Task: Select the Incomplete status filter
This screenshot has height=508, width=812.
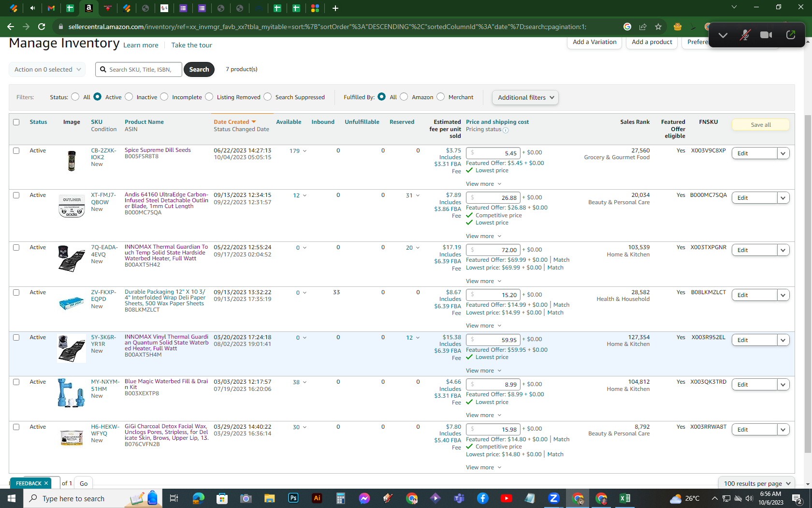Action: (x=164, y=97)
